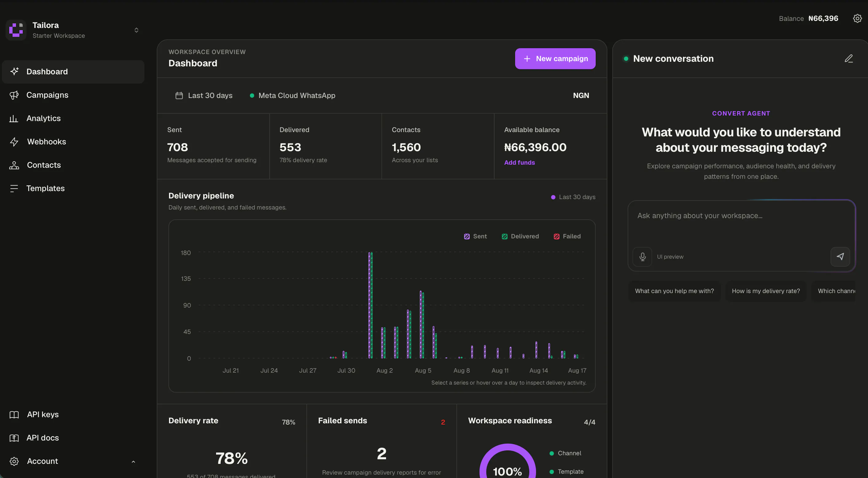This screenshot has height=478, width=868.
Task: Click the Template readiness item
Action: pyautogui.click(x=566, y=472)
